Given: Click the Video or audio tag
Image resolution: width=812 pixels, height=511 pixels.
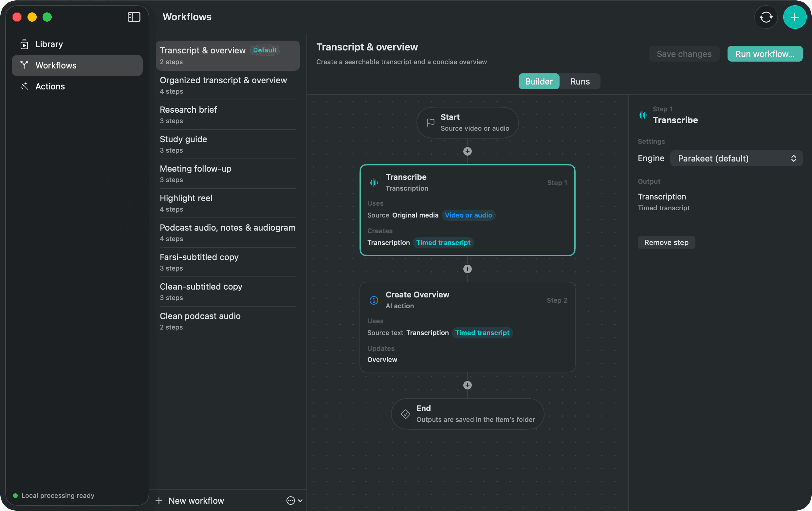Looking at the screenshot, I should click(x=468, y=215).
